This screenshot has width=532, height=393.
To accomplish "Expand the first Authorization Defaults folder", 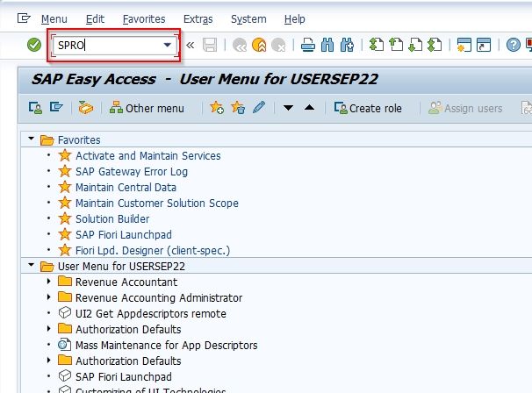I will [49, 329].
